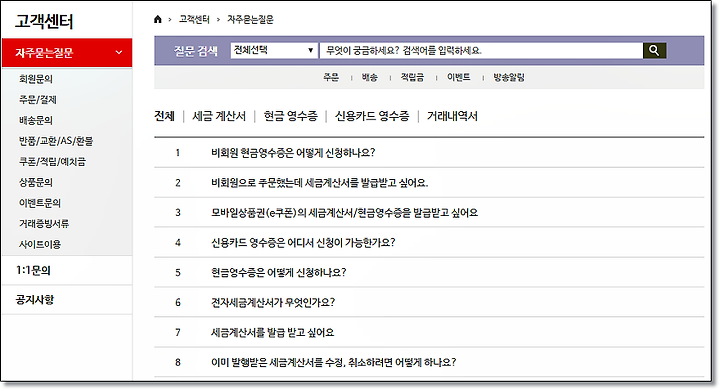
Task: Choose the 주문 quick keyword
Action: click(x=331, y=78)
